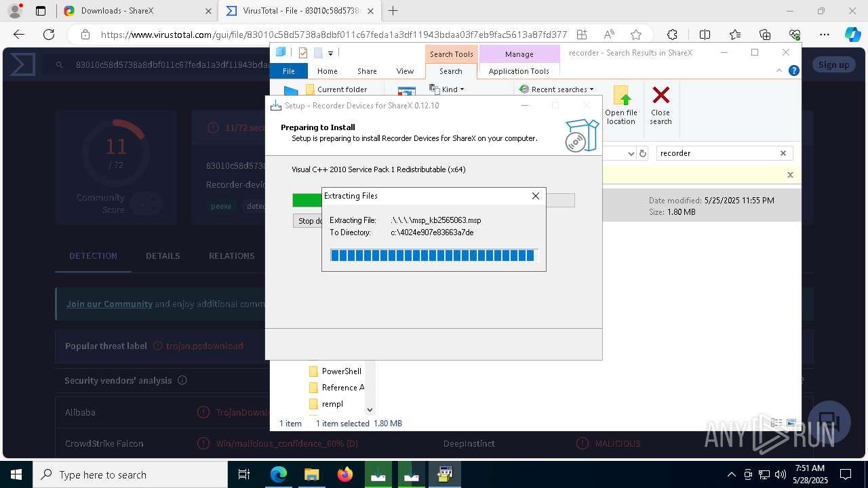
Task: Open File Explorer from the taskbar
Action: coord(311,474)
